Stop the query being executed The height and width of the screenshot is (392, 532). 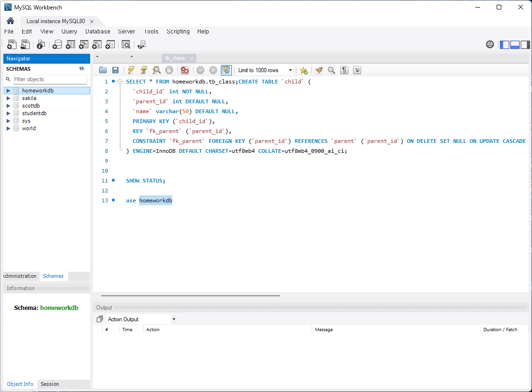(x=169, y=70)
